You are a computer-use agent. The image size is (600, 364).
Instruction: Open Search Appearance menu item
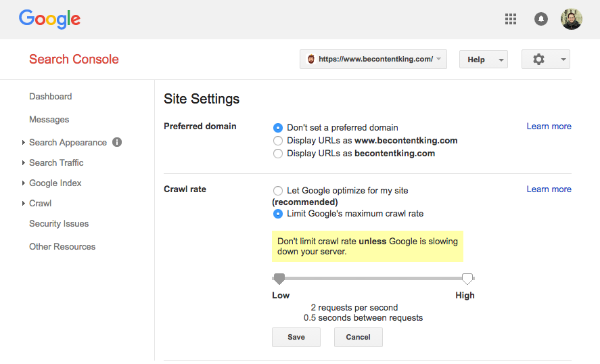68,142
